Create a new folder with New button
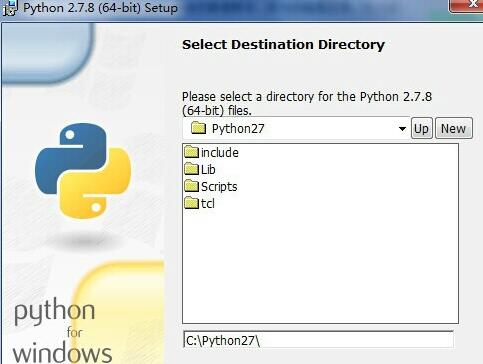 tap(453, 128)
